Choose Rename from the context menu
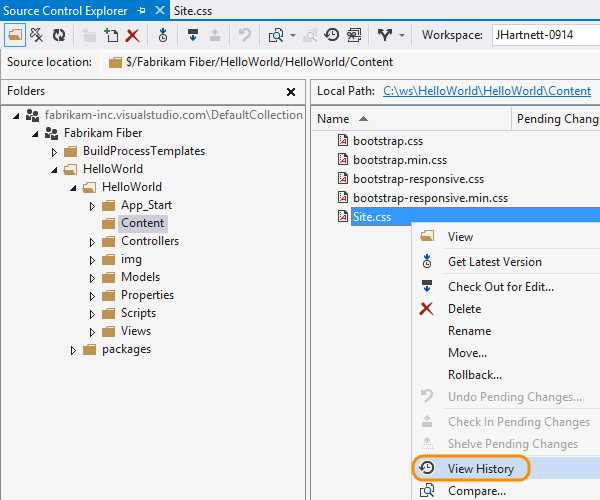The image size is (600, 500). [470, 331]
